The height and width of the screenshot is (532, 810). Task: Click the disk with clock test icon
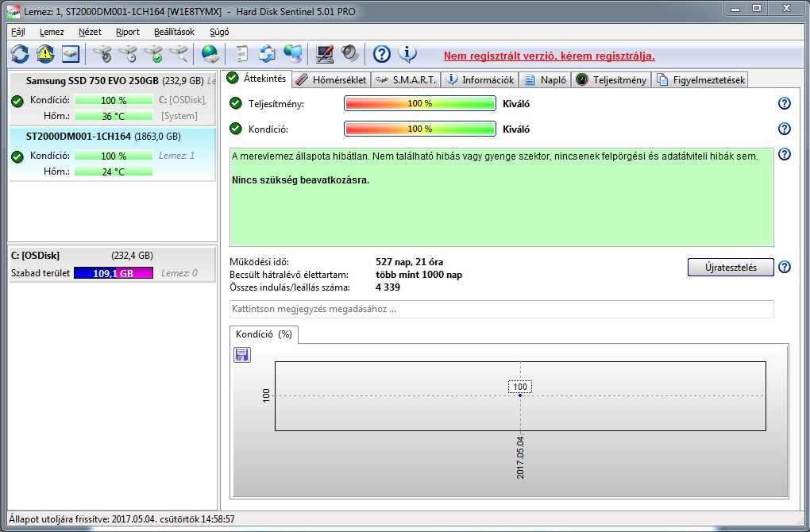pos(128,54)
